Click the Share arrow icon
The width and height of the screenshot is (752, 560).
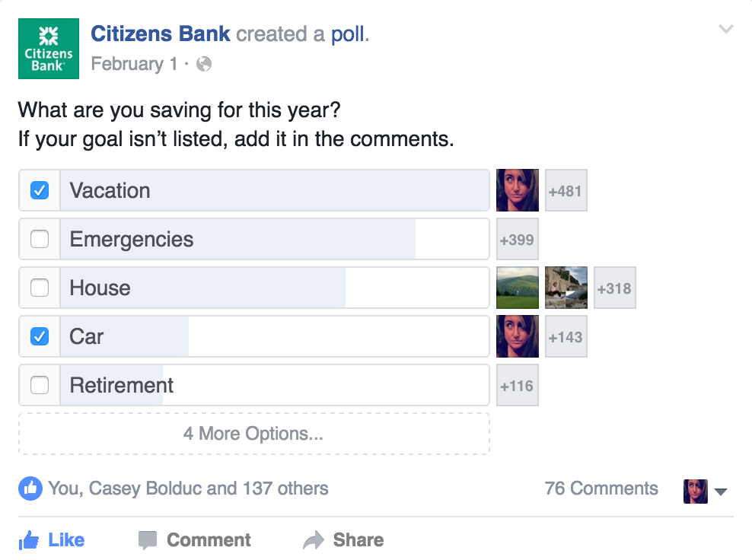coord(314,540)
